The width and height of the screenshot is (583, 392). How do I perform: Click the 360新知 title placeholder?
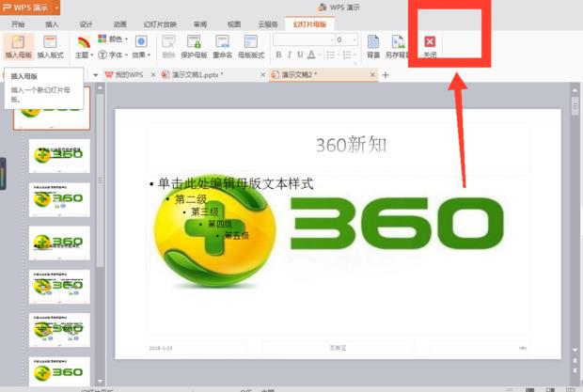click(x=352, y=145)
